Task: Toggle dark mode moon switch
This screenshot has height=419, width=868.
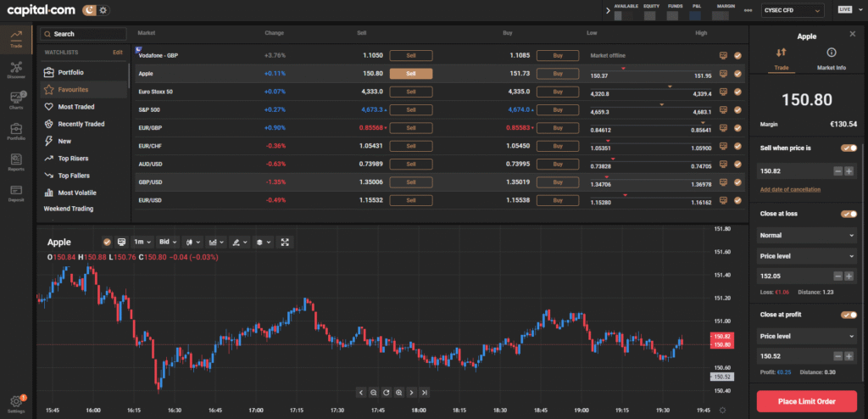Action: (90, 10)
